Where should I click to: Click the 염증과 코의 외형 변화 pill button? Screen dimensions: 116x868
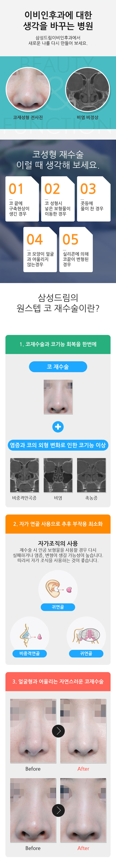(x=58, y=445)
